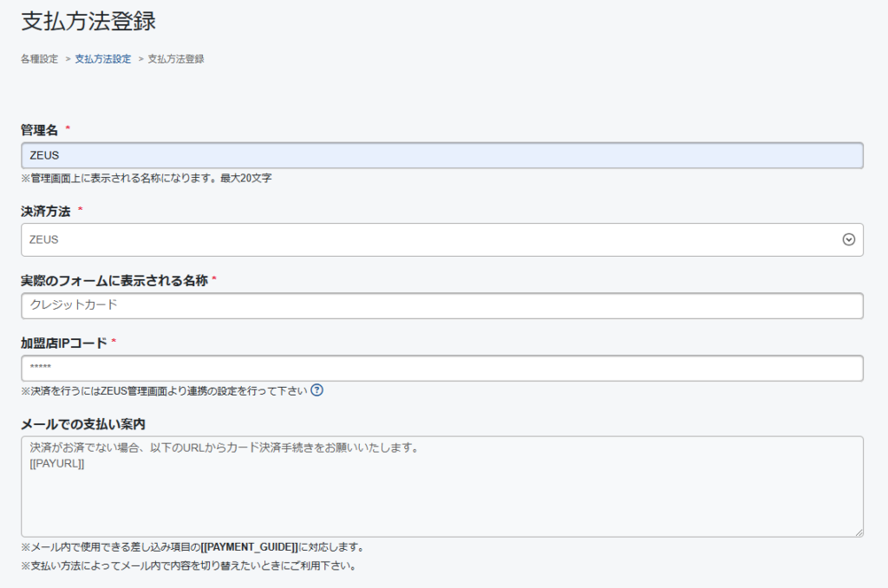This screenshot has width=888, height=588.
Task: Open the 決済方法 ZEUS dropdown
Action: pos(441,239)
